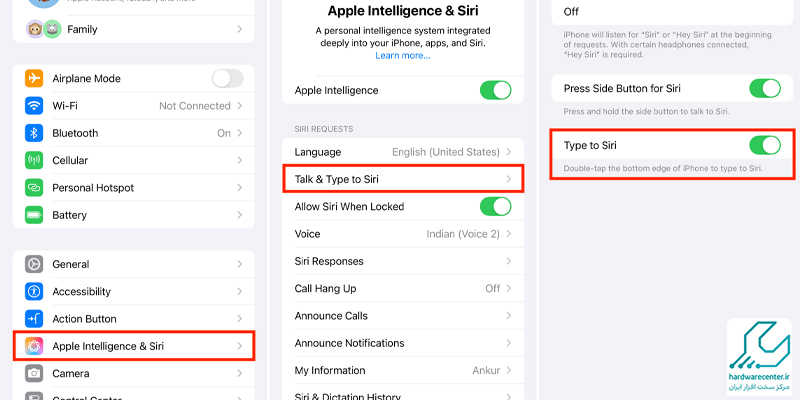Turn on Airplane Mode switch
The width and height of the screenshot is (800, 400).
point(227,79)
